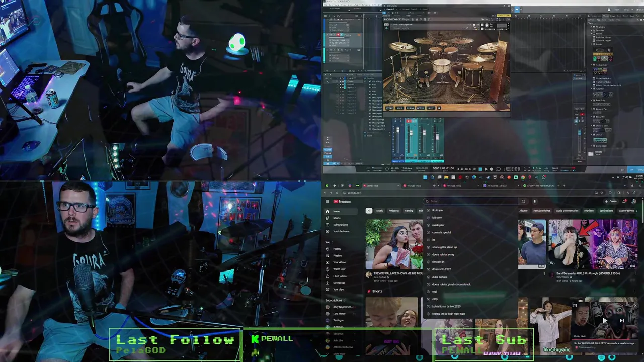Open the YouTube guide hamburger menu
The width and height of the screenshot is (644, 362).
pos(327,201)
